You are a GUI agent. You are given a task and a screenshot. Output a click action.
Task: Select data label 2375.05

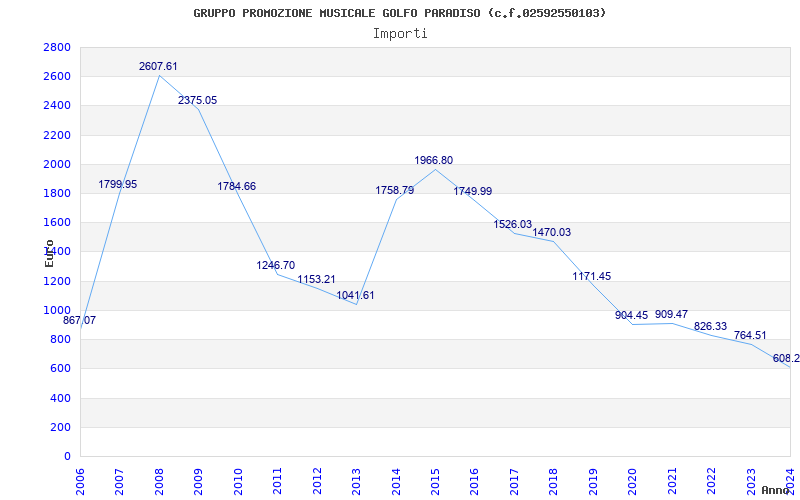click(x=197, y=101)
